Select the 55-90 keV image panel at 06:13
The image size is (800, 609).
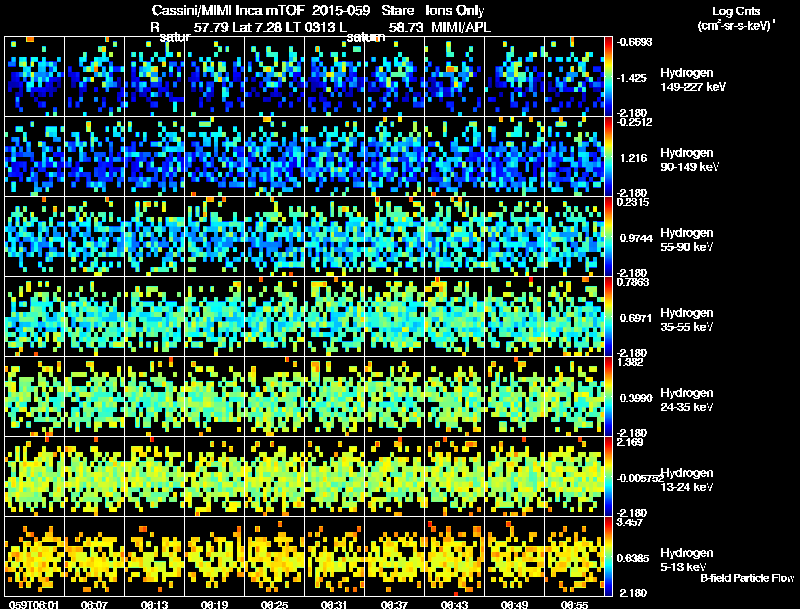point(155,237)
